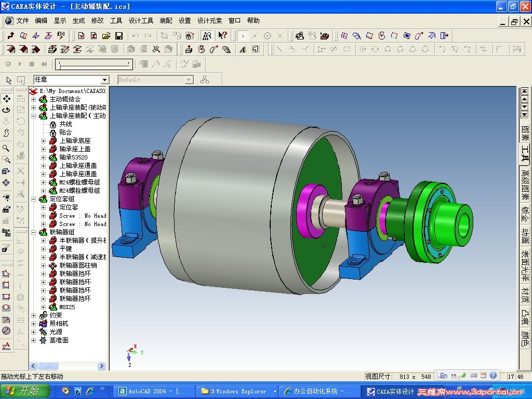The height and width of the screenshot is (399, 532).
Task: Select the M8X25 item in tree
Action: (x=67, y=307)
